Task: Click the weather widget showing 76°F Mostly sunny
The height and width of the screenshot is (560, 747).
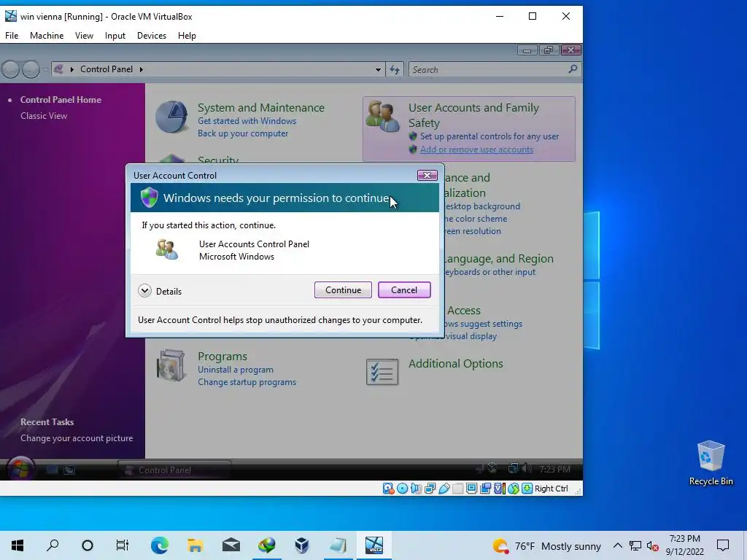Action: [x=546, y=545]
